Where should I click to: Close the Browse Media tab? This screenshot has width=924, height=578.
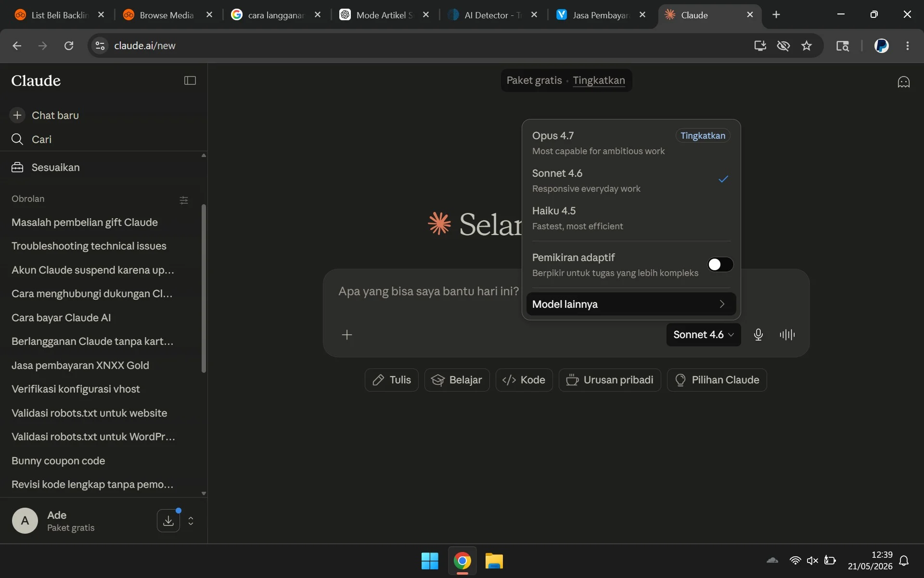coord(209,15)
